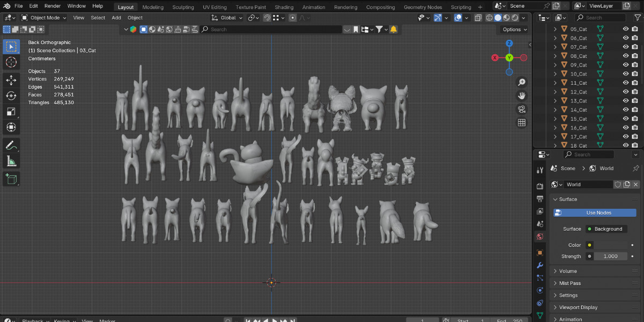The image size is (644, 322).
Task: Expand the 07_Cat outliner entry
Action: [555, 47]
